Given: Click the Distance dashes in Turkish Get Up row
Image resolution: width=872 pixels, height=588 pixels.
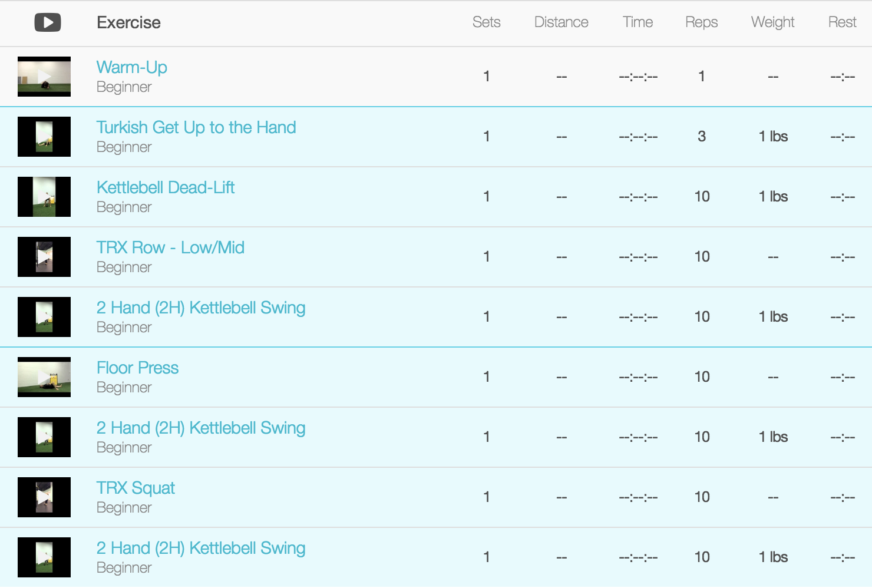Looking at the screenshot, I should coord(561,137).
